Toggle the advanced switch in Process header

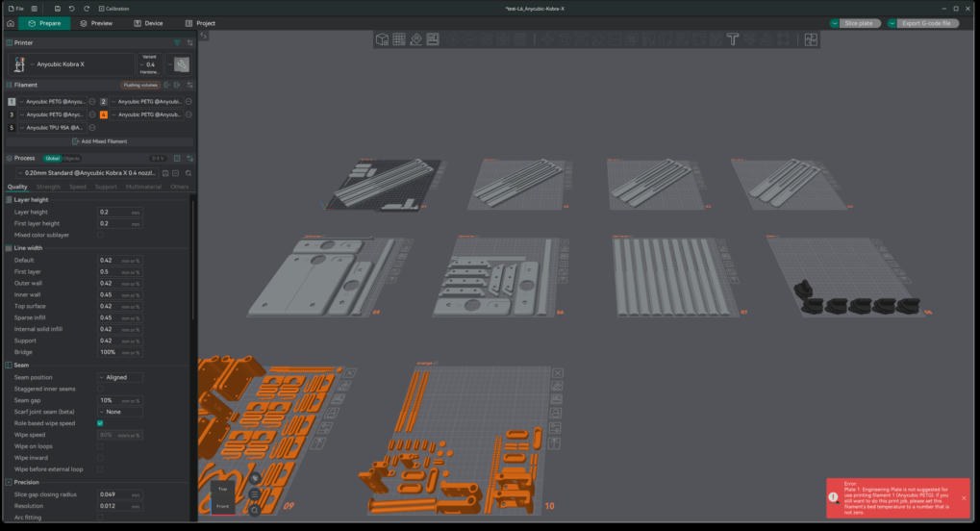(x=158, y=158)
